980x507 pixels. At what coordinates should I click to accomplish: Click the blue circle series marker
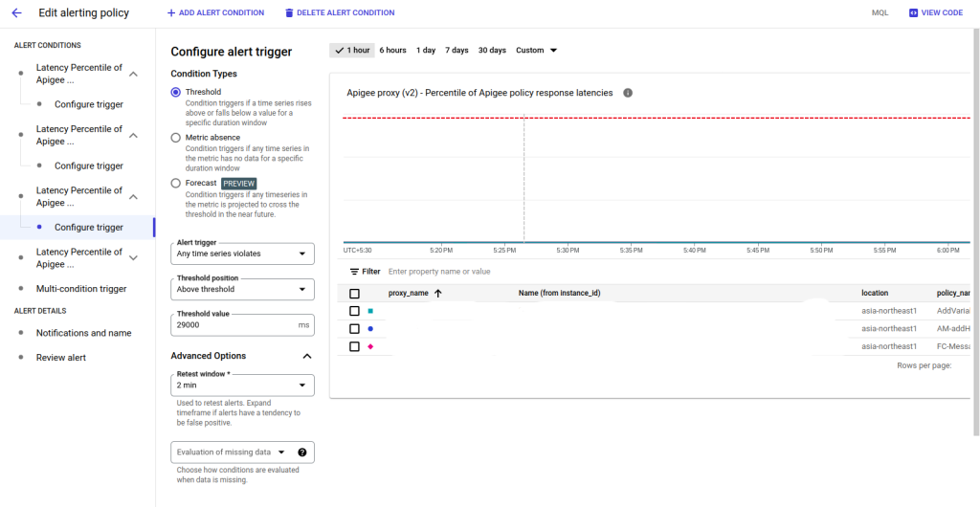(x=370, y=328)
